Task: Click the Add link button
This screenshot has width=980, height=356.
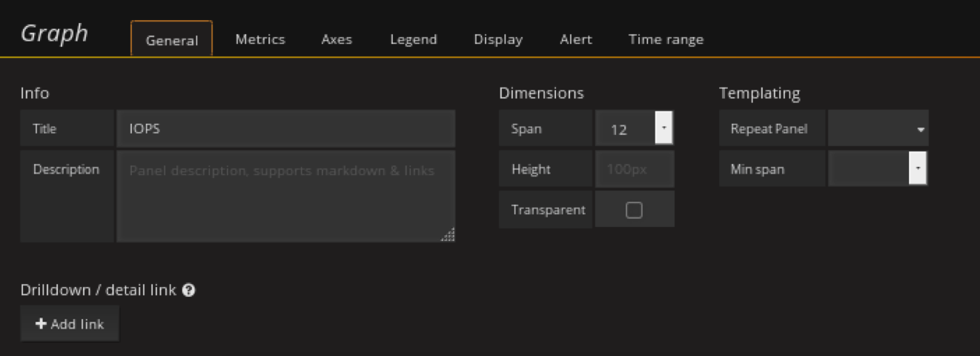Action: (x=70, y=324)
